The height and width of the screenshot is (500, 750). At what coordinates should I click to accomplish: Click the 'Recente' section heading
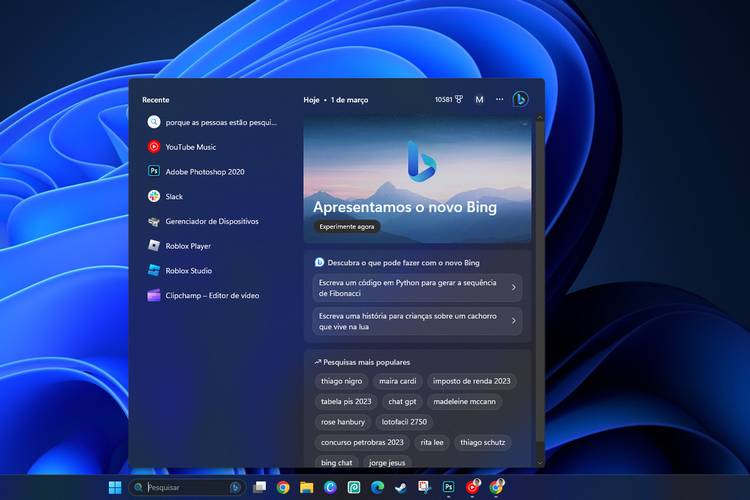click(x=155, y=100)
